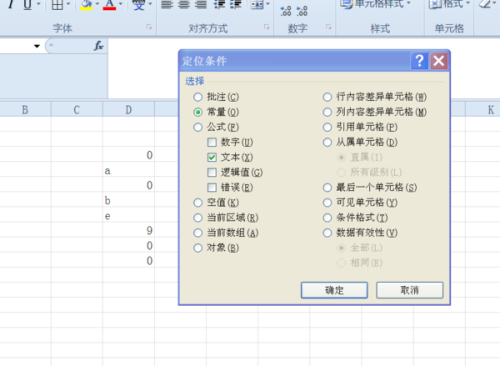Click the cell borders icon
Image resolution: width=500 pixels, height=366 pixels.
point(57,5)
